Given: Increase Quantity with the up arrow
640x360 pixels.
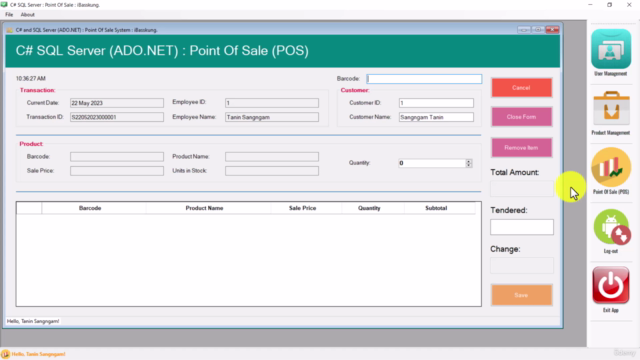Looking at the screenshot, I should (x=469, y=161).
